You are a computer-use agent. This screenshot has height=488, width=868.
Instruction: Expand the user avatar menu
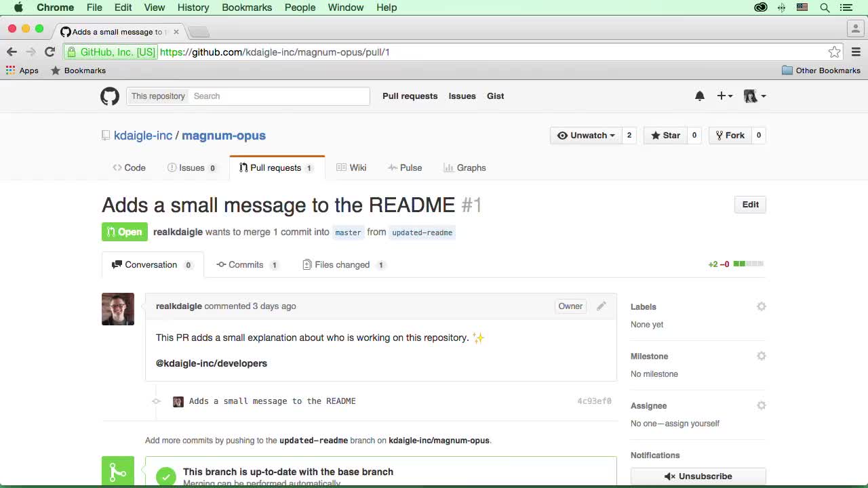[754, 96]
